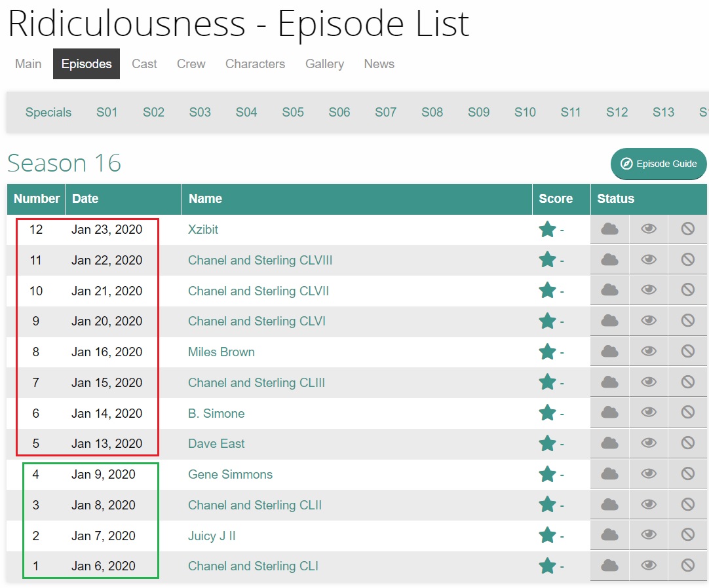Skip the B. Simone episode
Viewport: 709px width, 588px height.
point(688,412)
